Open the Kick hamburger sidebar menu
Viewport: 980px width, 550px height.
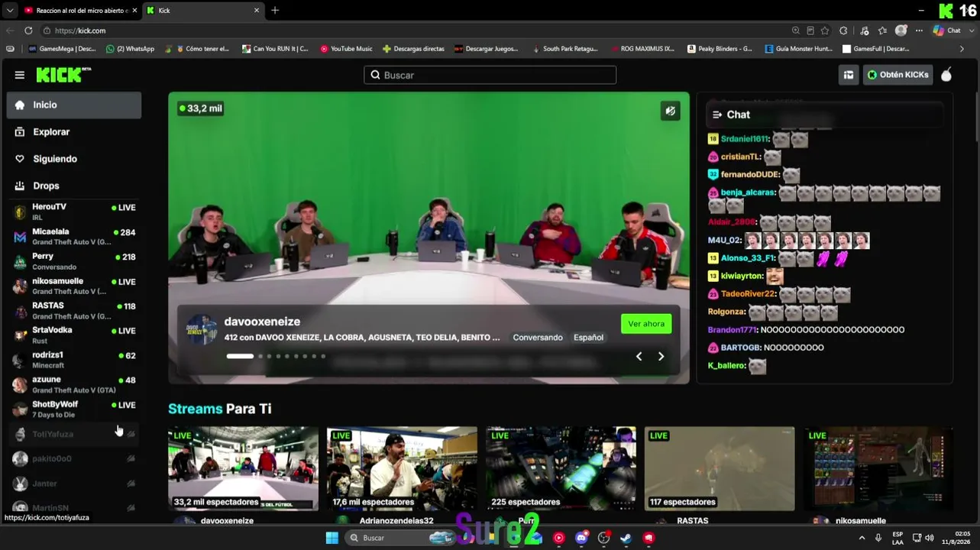click(x=20, y=75)
